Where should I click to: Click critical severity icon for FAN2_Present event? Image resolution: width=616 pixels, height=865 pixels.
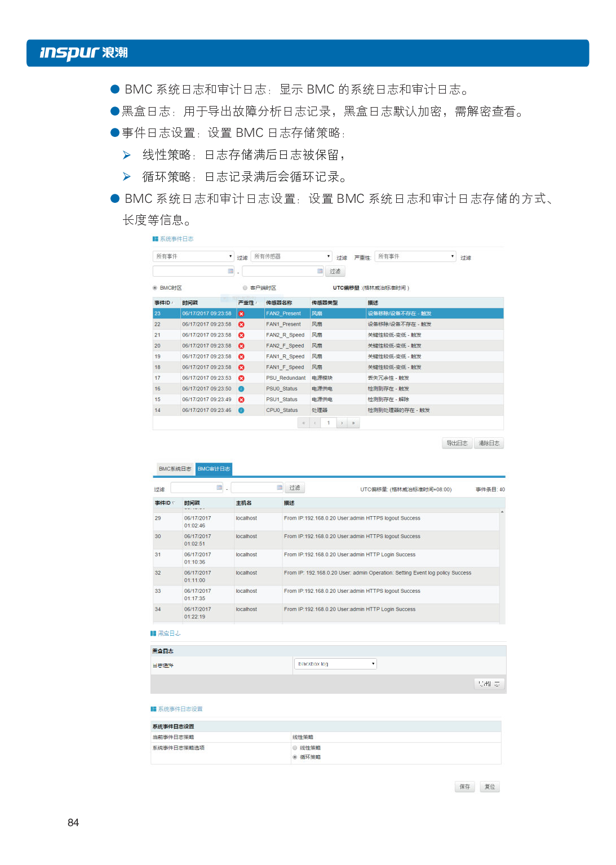click(x=241, y=314)
